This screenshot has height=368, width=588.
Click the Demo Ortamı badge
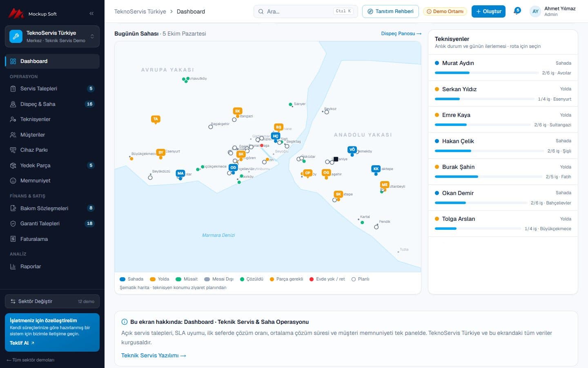(x=445, y=11)
